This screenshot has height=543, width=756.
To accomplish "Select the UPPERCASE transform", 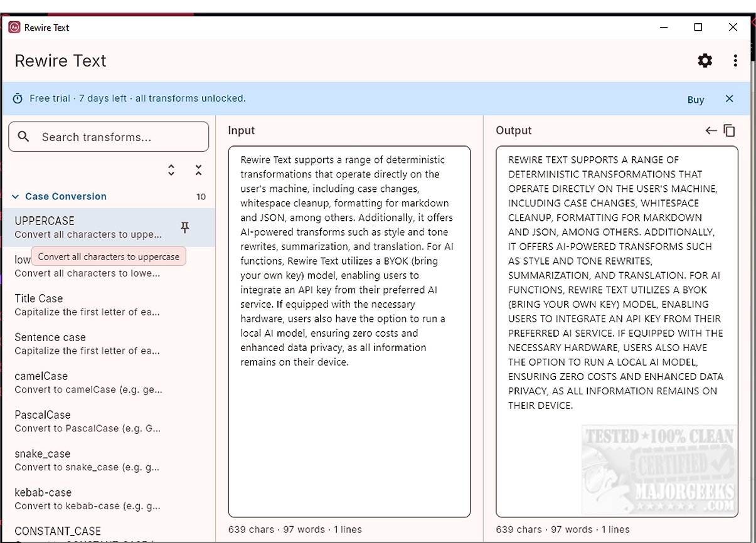I will coord(109,228).
